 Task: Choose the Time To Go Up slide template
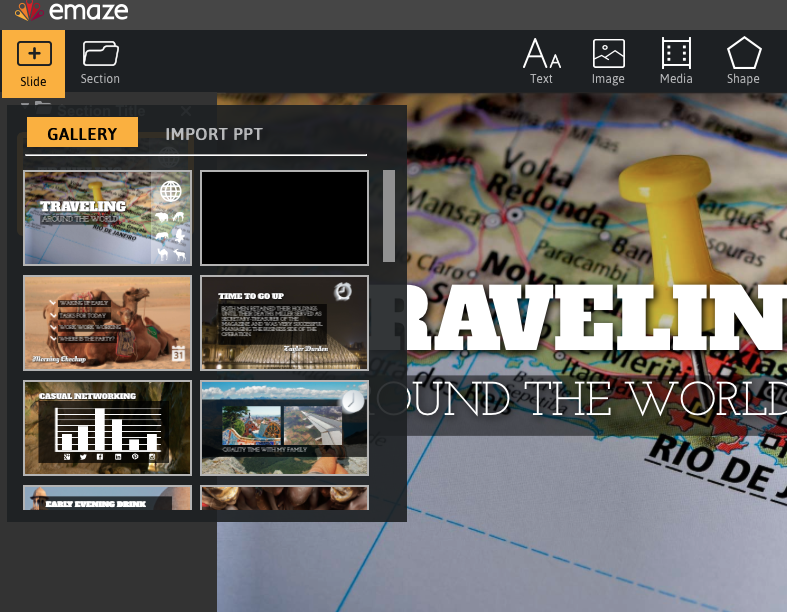[285, 323]
